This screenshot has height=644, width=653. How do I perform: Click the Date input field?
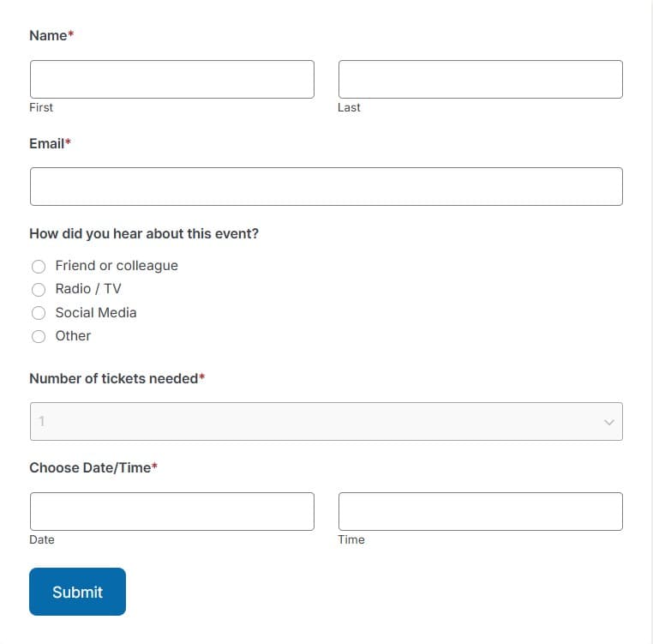pyautogui.click(x=172, y=511)
